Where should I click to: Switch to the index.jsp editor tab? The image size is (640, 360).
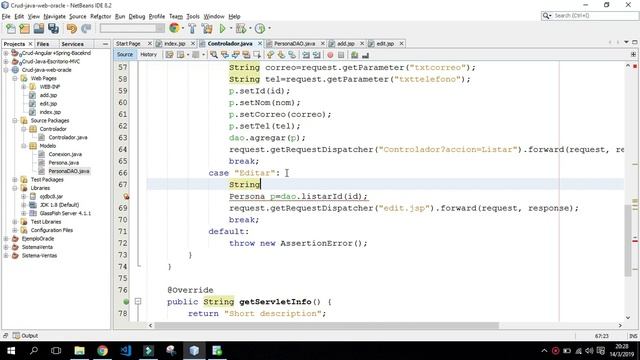(x=175, y=43)
